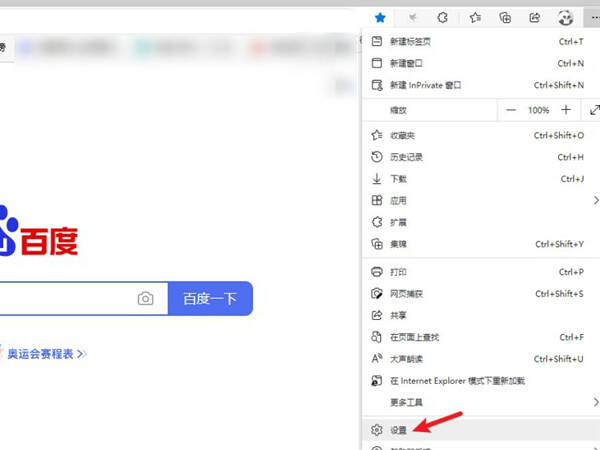Image resolution: width=600 pixels, height=450 pixels.
Task: Open Collections icon in toolbar
Action: point(505,18)
